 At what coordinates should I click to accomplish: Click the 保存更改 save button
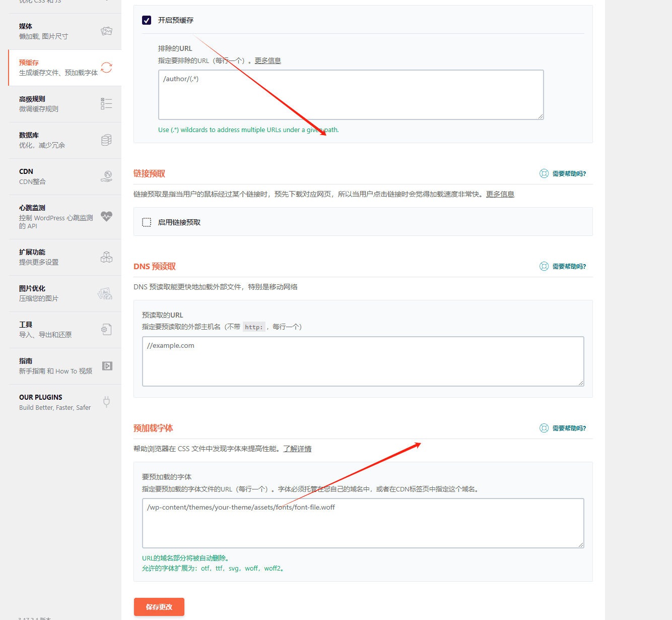[159, 607]
